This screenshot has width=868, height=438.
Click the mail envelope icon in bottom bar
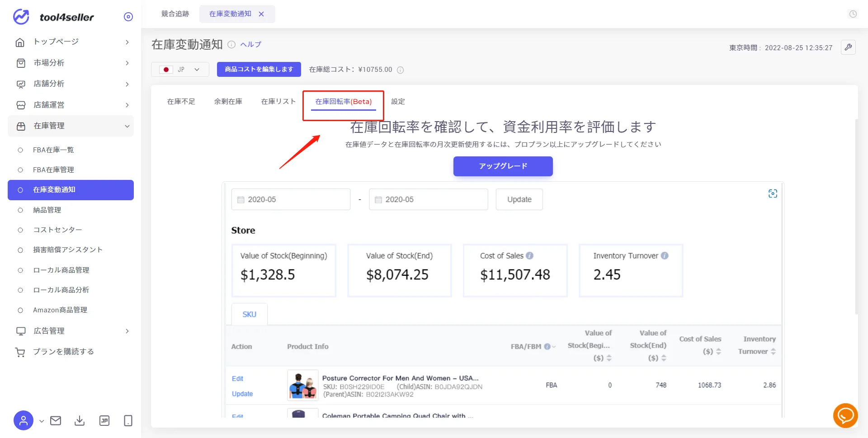coord(56,421)
